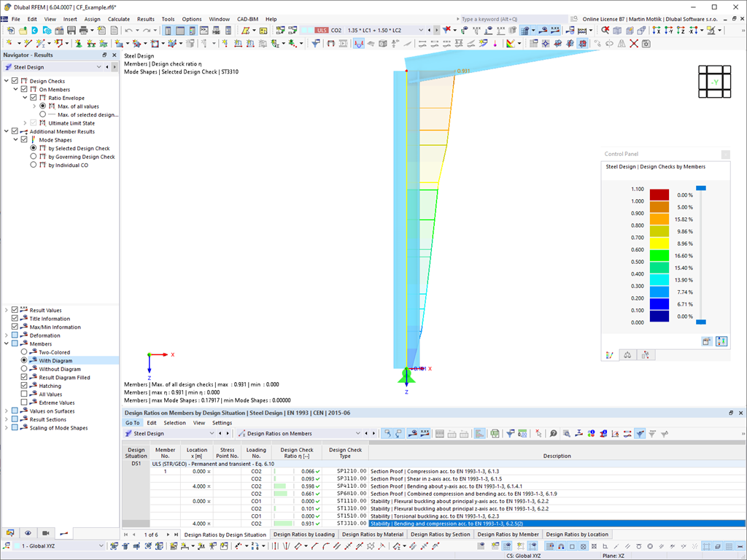Viewport: 747px width, 560px height.
Task: Click the results on/off deformation icon
Action: (359, 44)
